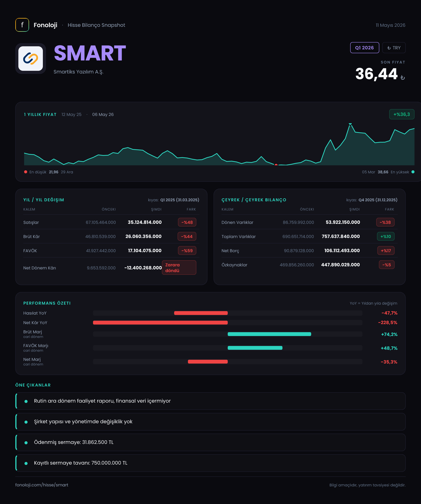
Task: Click the -228,5% Net Kâr YoY value
Action: [387, 323]
